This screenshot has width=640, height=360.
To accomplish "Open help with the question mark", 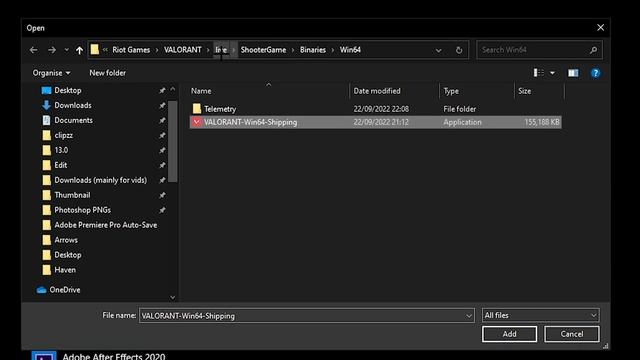I will [596, 73].
